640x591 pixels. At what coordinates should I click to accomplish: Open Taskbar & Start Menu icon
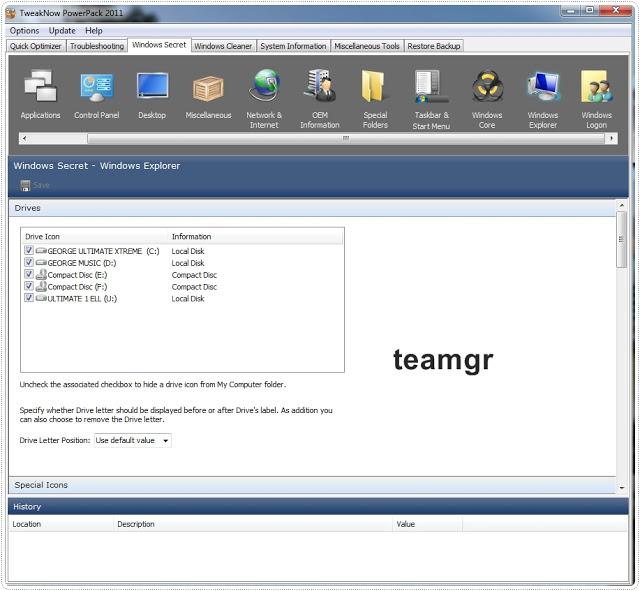coord(431,85)
